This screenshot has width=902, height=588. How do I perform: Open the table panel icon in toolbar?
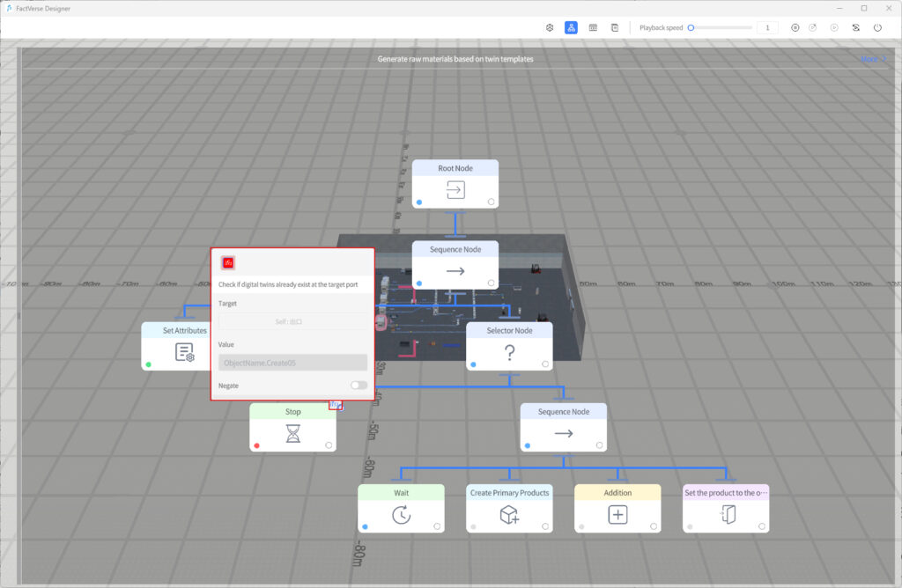[x=593, y=27]
